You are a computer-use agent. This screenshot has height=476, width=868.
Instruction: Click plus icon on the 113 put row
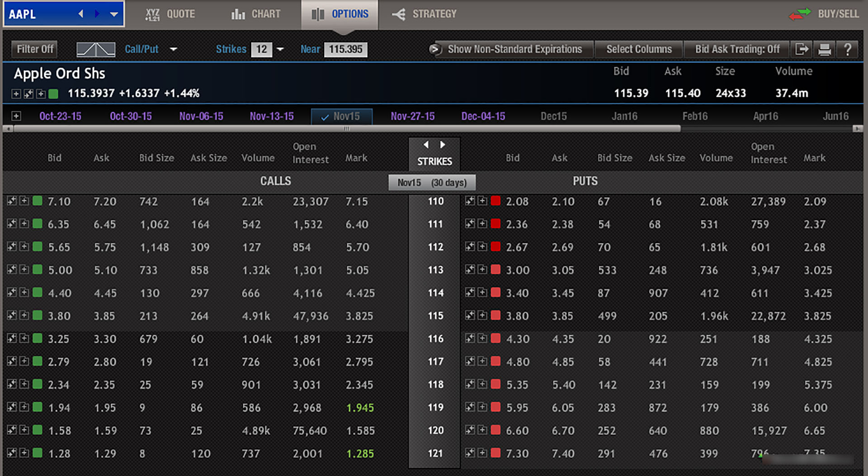tap(482, 269)
